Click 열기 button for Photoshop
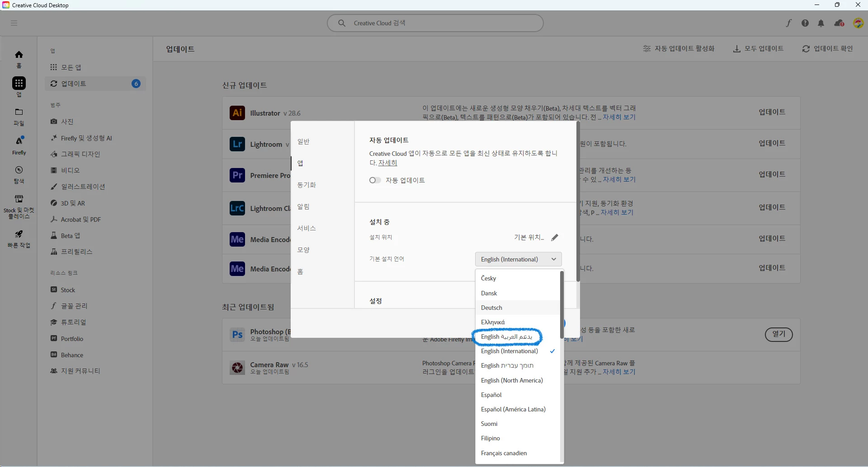The height and width of the screenshot is (467, 868). (778, 334)
